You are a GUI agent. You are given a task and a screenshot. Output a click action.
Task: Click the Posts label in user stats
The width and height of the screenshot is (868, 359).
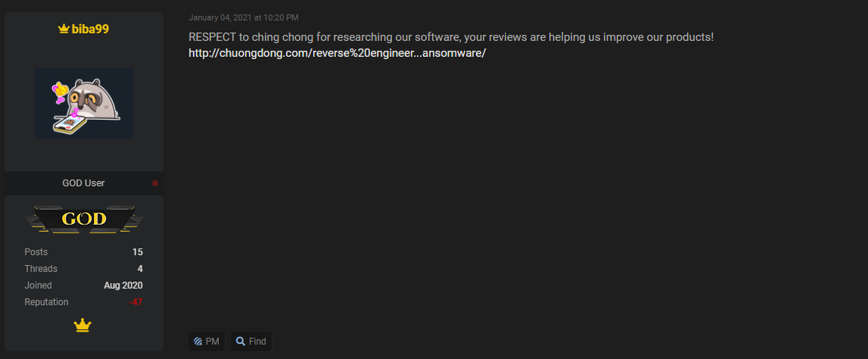point(36,252)
